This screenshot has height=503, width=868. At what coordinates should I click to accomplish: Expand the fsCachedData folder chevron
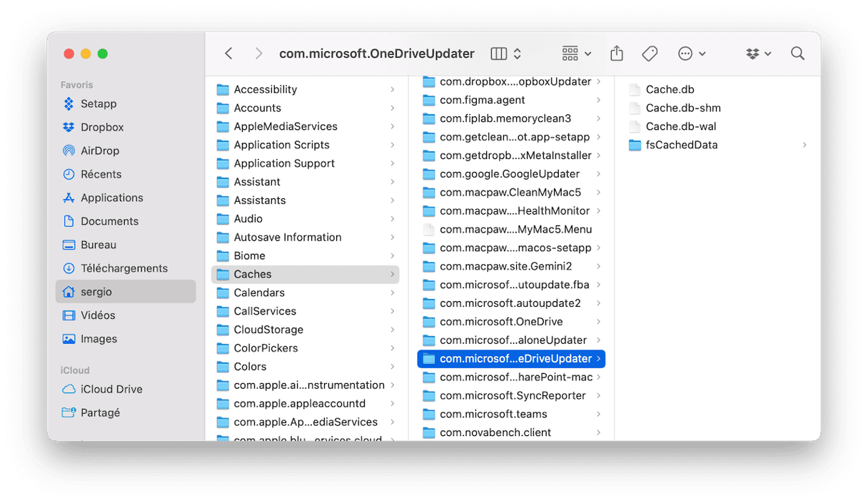click(804, 145)
